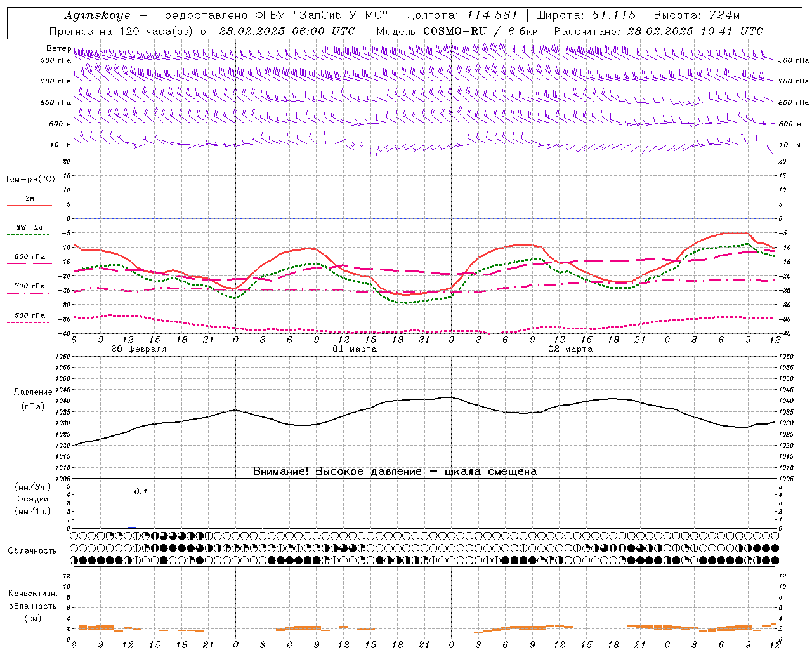Click the "0.1" precipitation amount value
This screenshot has height=650, width=812.
point(141,492)
